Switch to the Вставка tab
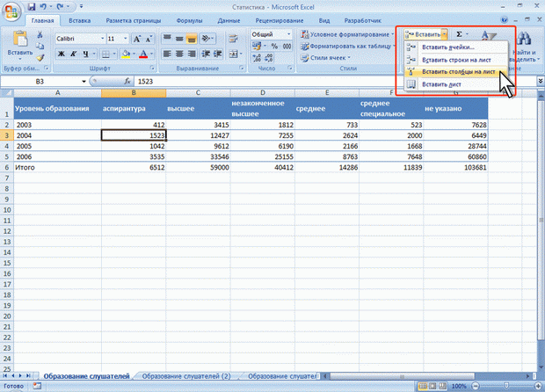Image resolution: width=545 pixels, height=392 pixels. tap(80, 20)
